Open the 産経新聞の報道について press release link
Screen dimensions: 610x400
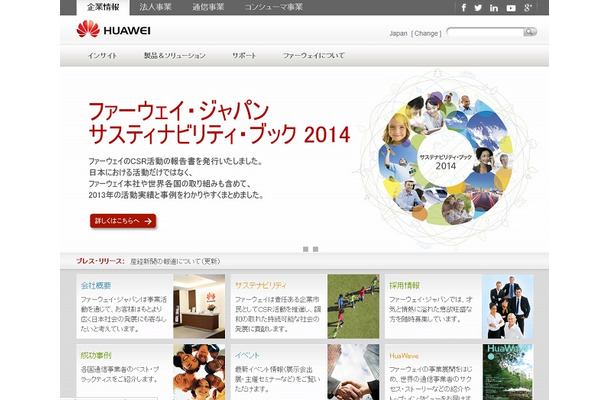pyautogui.click(x=175, y=261)
